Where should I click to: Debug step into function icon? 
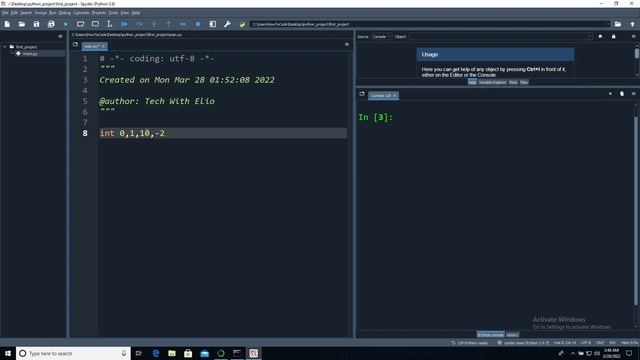(154, 24)
